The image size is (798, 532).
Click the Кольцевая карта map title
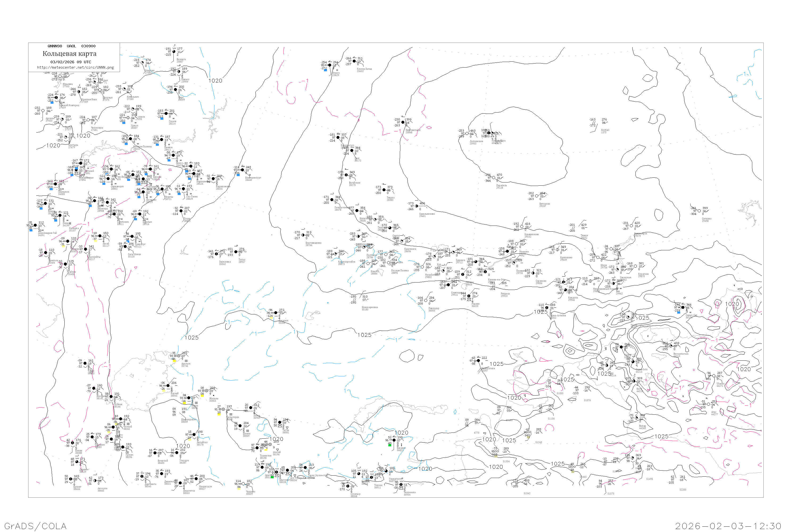tap(69, 54)
